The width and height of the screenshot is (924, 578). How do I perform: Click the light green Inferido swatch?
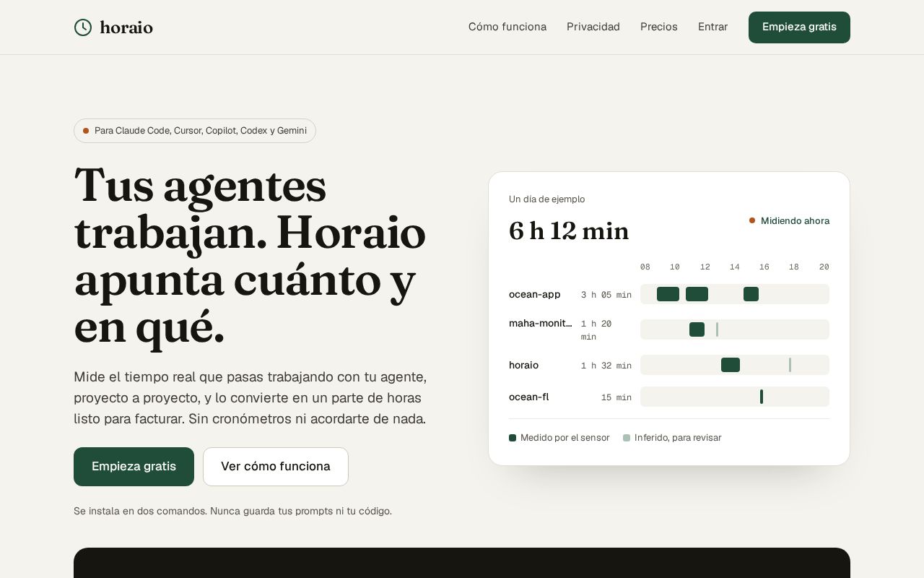pos(627,438)
